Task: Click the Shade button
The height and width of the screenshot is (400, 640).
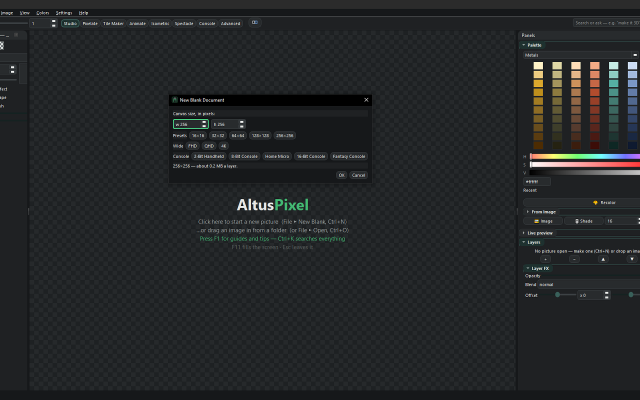Action: (x=584, y=221)
